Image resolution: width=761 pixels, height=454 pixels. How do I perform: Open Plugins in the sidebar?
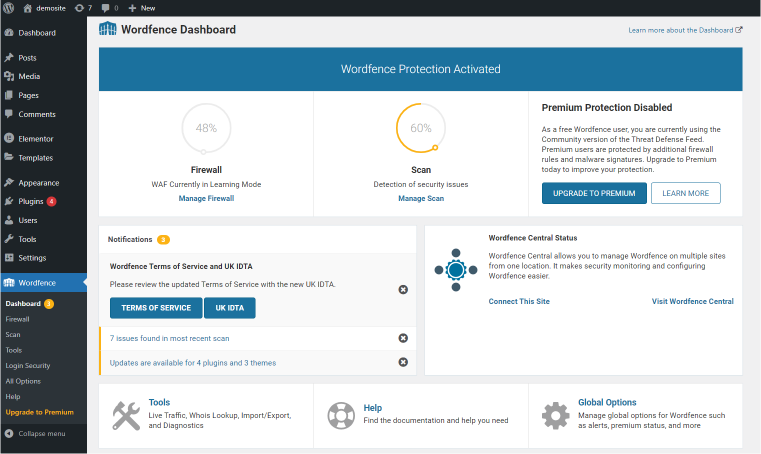tap(31, 201)
